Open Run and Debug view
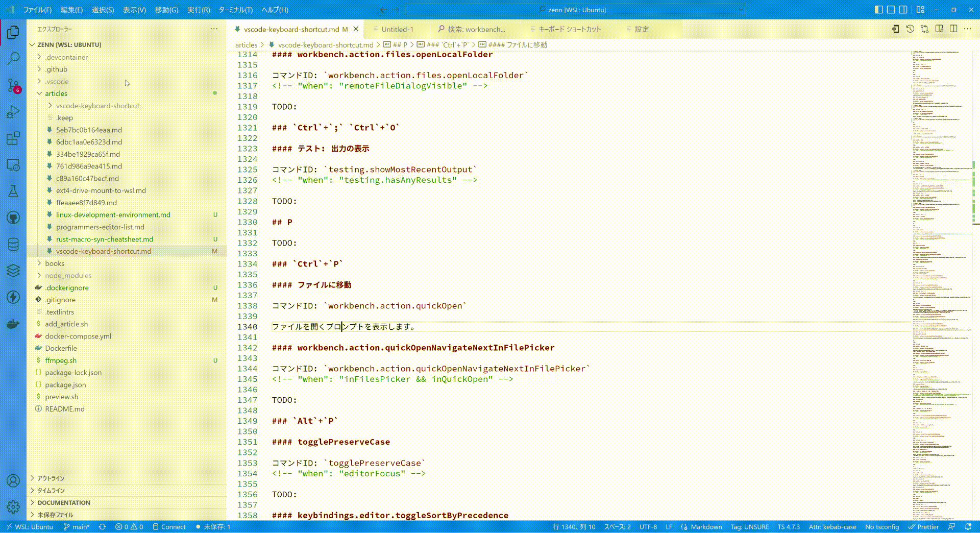980x533 pixels. (13, 112)
